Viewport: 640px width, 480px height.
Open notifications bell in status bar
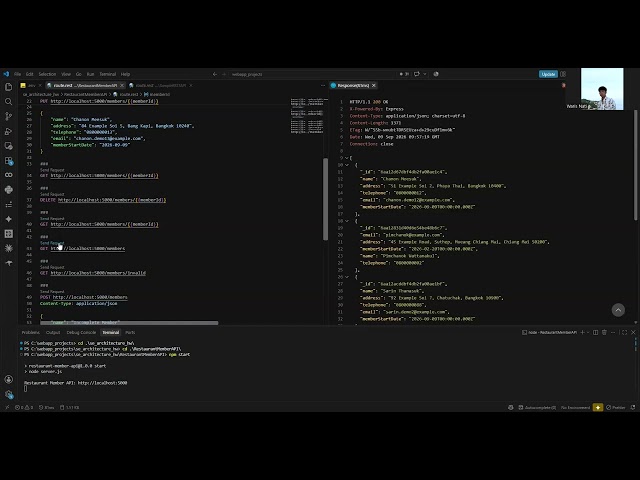633,407
